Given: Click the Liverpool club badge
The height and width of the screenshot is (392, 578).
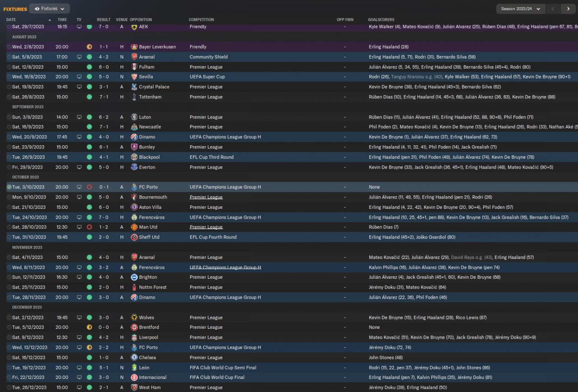Looking at the screenshot, I should (x=134, y=337).
